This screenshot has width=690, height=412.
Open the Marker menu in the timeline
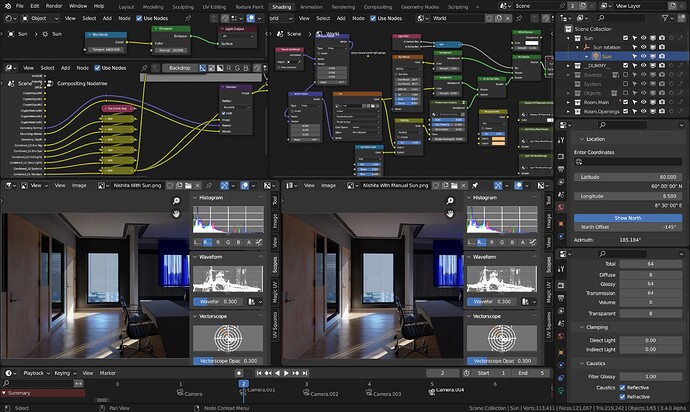pos(107,373)
